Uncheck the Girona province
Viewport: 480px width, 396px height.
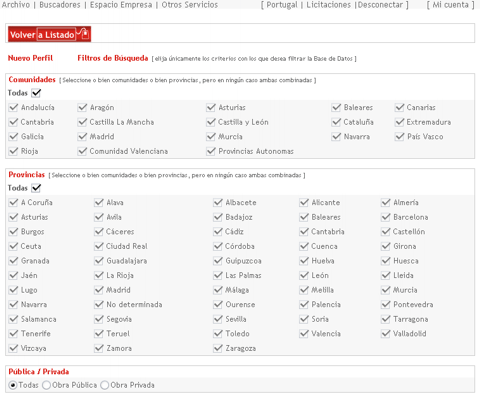[x=386, y=246]
